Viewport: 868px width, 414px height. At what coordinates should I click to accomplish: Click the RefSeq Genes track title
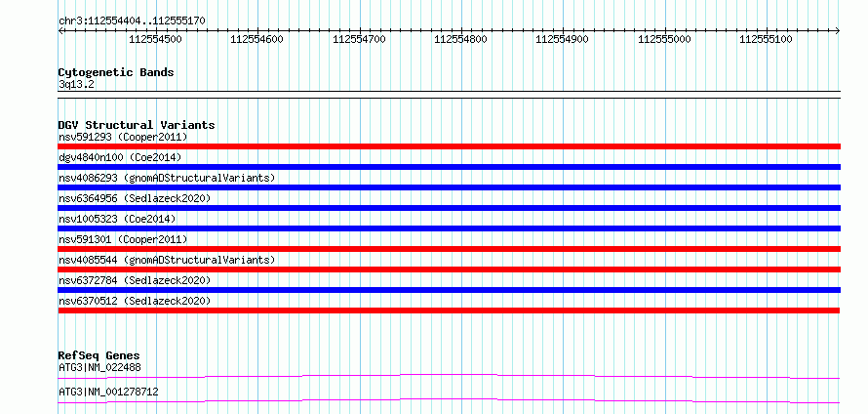tap(99, 355)
